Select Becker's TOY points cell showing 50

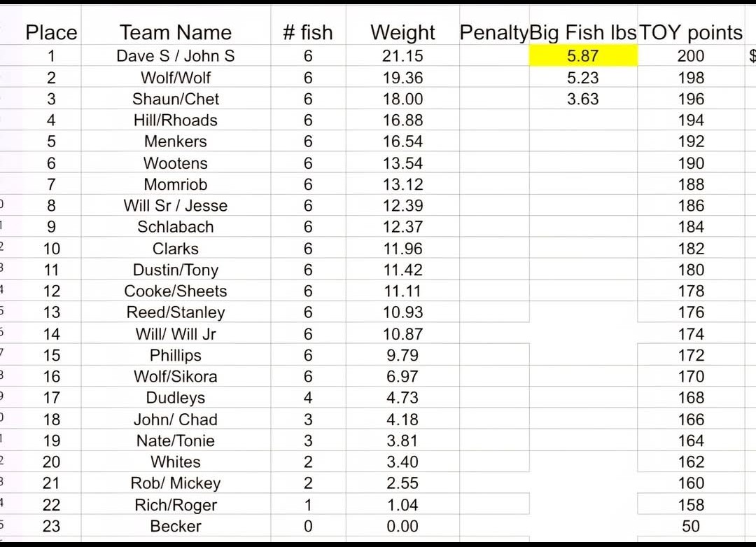691,526
